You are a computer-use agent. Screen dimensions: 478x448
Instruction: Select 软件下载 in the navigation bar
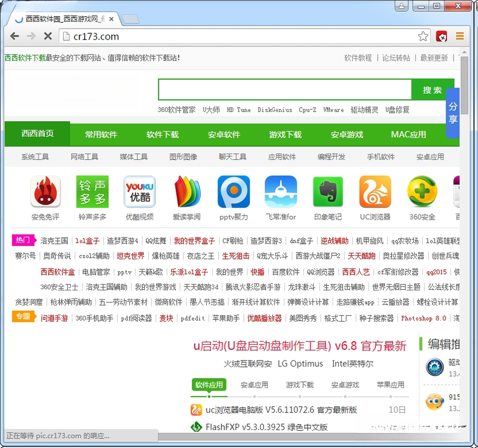click(162, 134)
